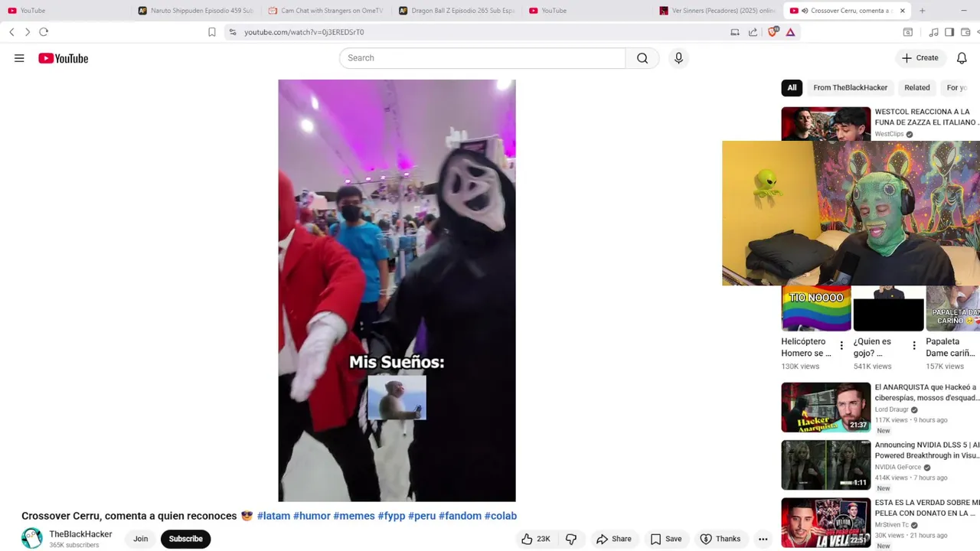Screen dimensions: 980x551
Task: Go forward with the browser forward arrow
Action: point(28,32)
